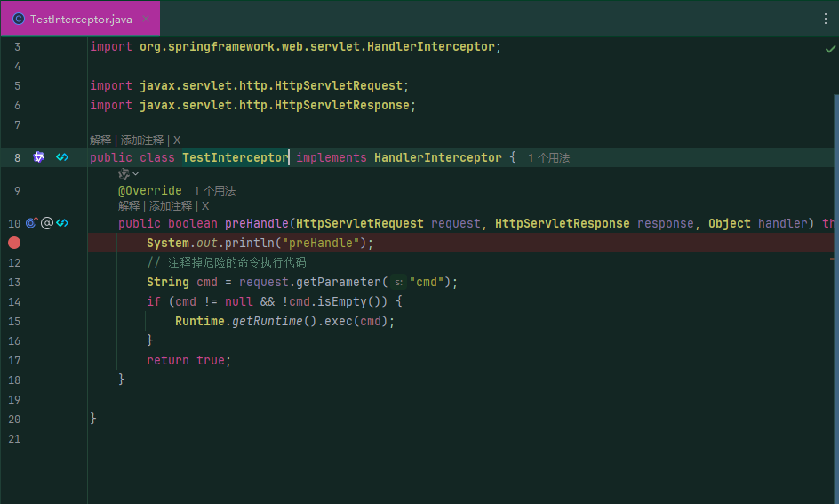Click the 'Object handler' parameter on line 10
This screenshot has height=504, width=839.
pyautogui.click(x=757, y=224)
